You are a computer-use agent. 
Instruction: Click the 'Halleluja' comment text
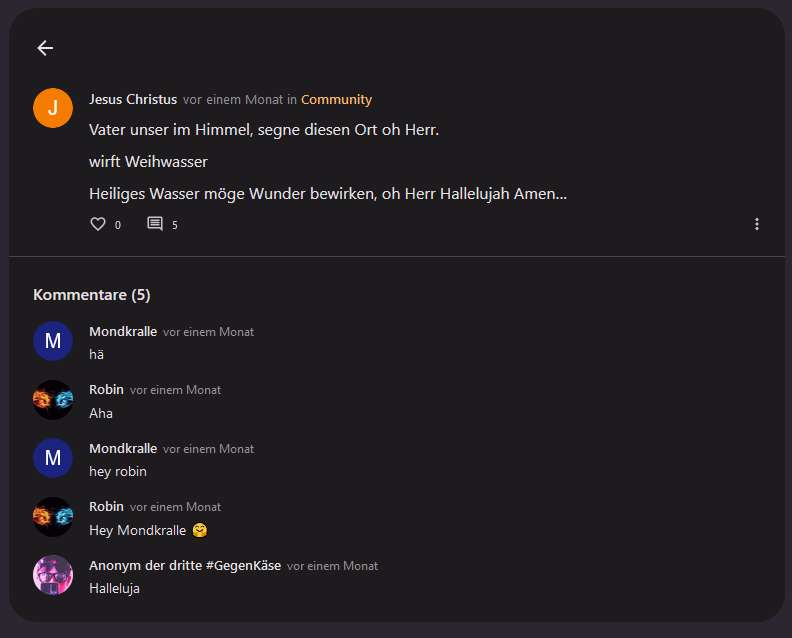(x=114, y=589)
